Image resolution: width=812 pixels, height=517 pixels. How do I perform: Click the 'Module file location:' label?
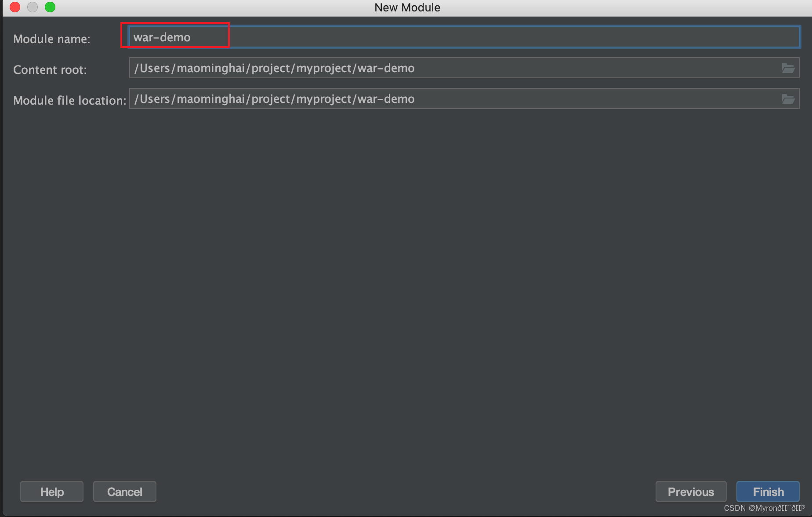click(70, 100)
